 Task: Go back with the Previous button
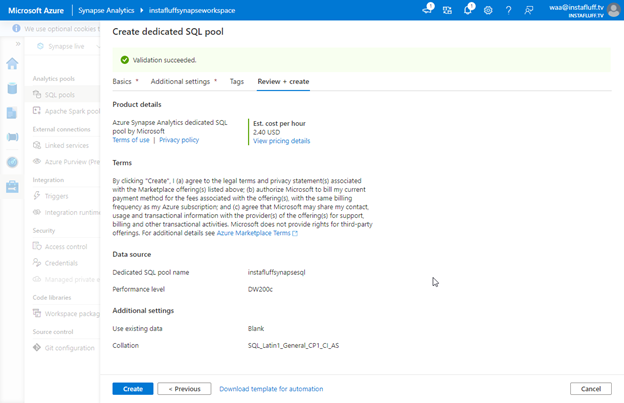pos(184,389)
